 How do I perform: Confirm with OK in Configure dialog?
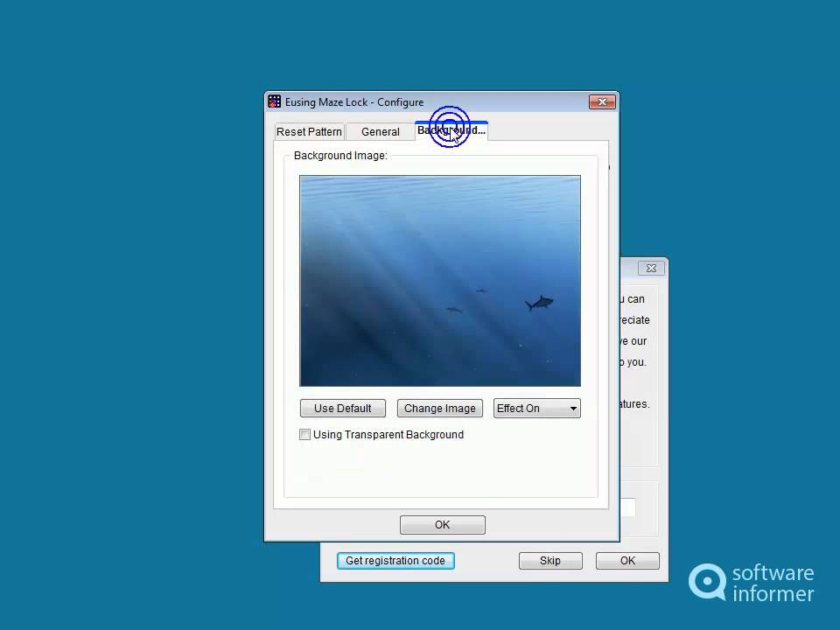(x=443, y=525)
